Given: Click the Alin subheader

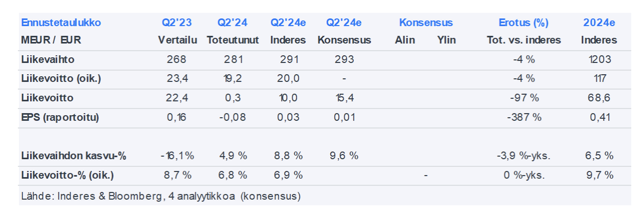Looking at the screenshot, I should click(x=405, y=40).
